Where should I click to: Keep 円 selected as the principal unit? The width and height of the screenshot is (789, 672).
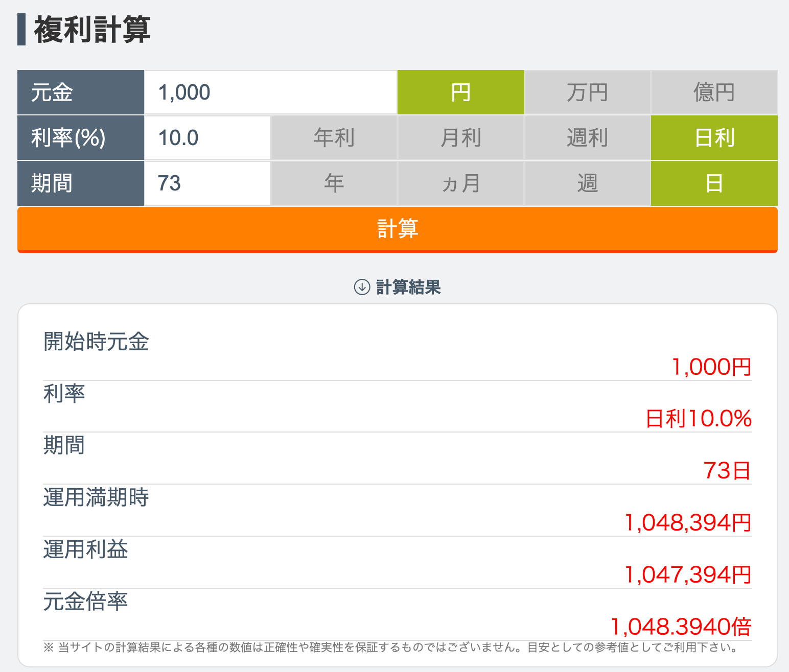coord(460,92)
